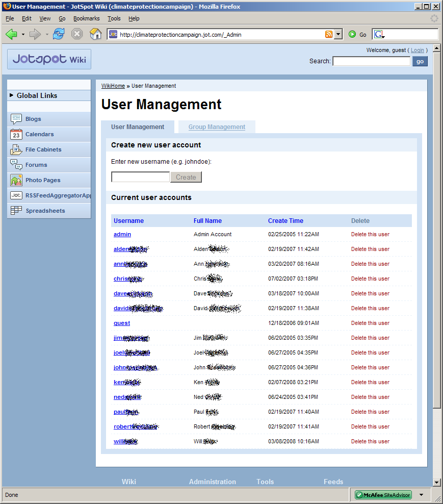The width and height of the screenshot is (443, 504).
Task: Click the search go button
Action: click(x=420, y=61)
